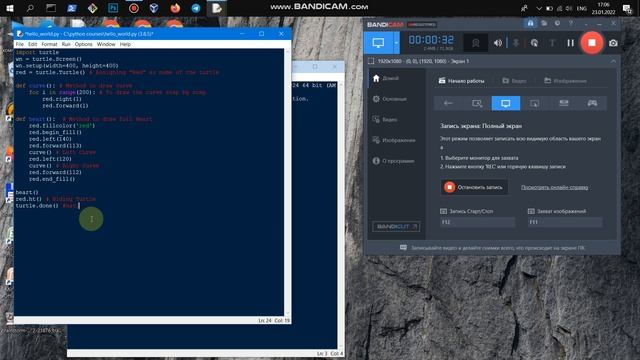Click the 'red.forward(113)' code line
The height and width of the screenshot is (360, 640).
pos(55,146)
